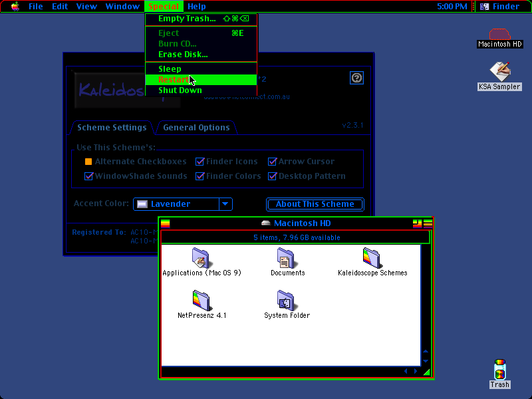The width and height of the screenshot is (532, 399).
Task: Open the Window menu
Action: (122, 7)
